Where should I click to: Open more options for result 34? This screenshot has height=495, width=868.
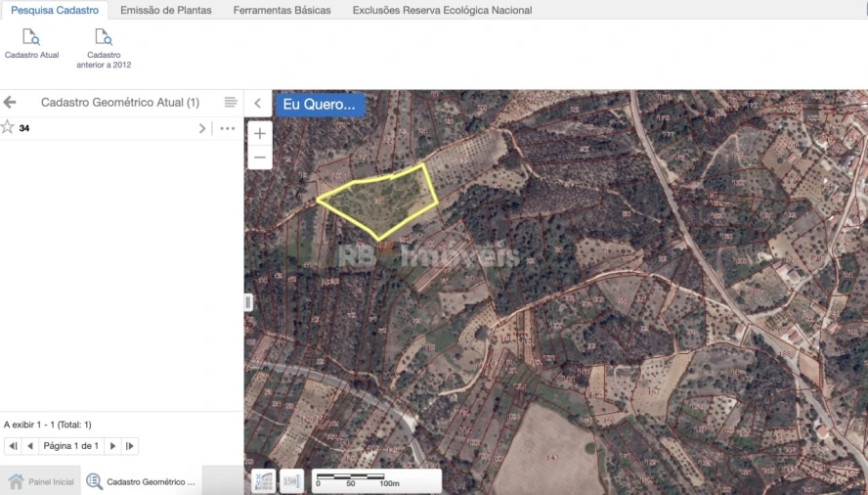227,128
